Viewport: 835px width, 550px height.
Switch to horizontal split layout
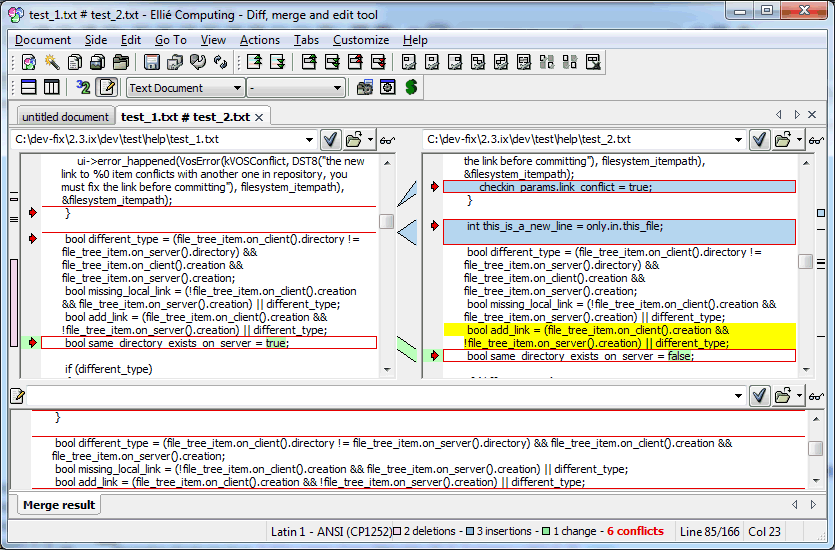(28, 87)
